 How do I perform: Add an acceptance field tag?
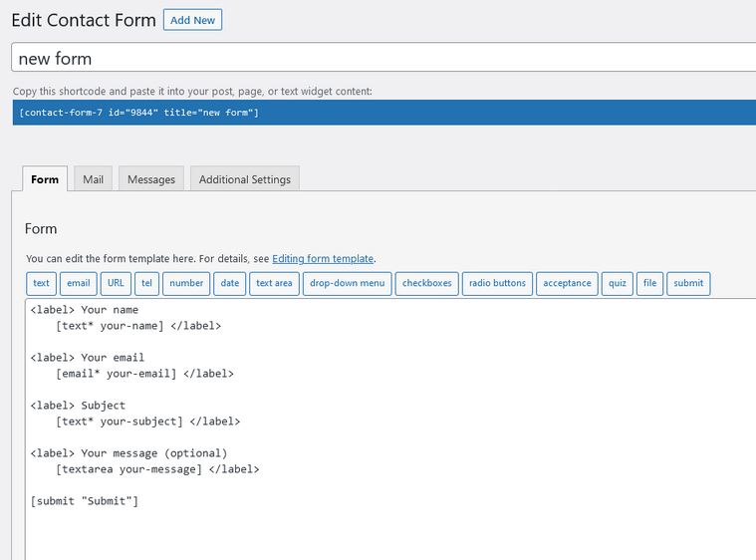(x=567, y=283)
